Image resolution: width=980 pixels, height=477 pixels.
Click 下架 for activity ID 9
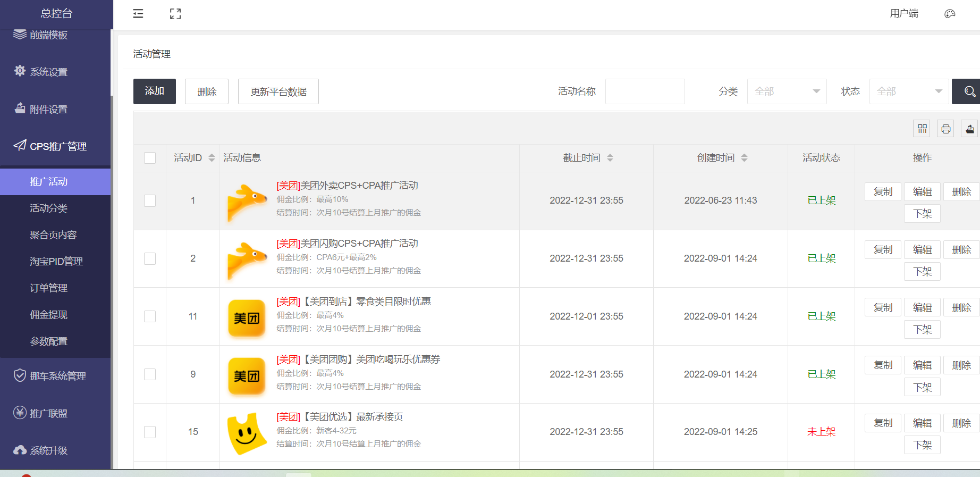[x=922, y=387]
